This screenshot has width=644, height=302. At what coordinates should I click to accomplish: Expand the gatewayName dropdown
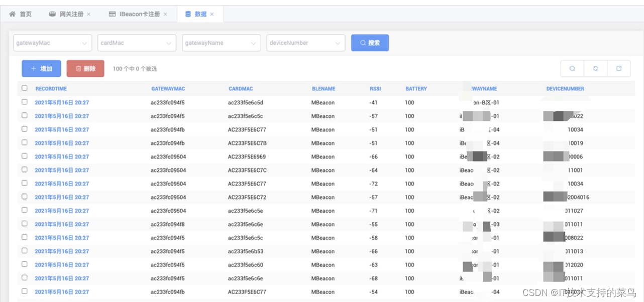pos(221,43)
